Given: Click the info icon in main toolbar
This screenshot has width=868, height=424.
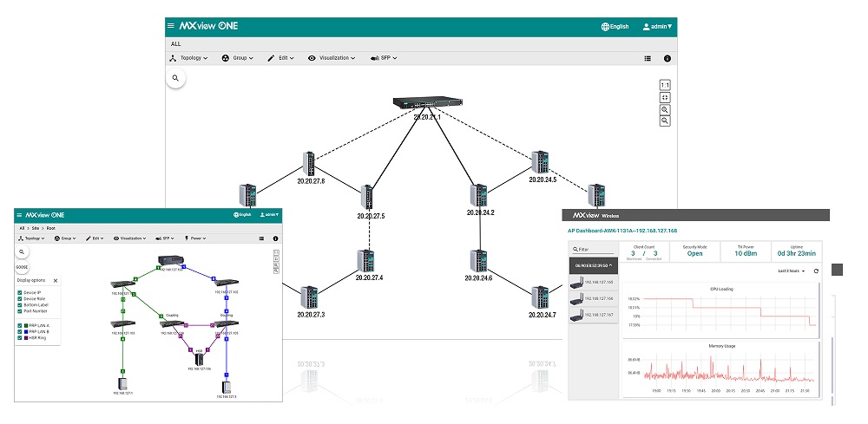Looking at the screenshot, I should [667, 58].
